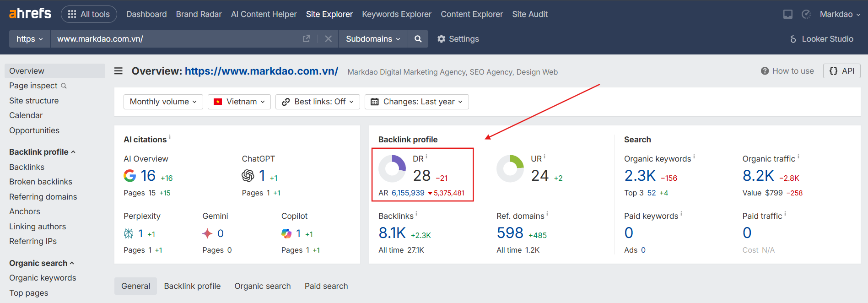The height and width of the screenshot is (303, 868).
Task: Open the Monthly volume dropdown
Action: (x=163, y=102)
